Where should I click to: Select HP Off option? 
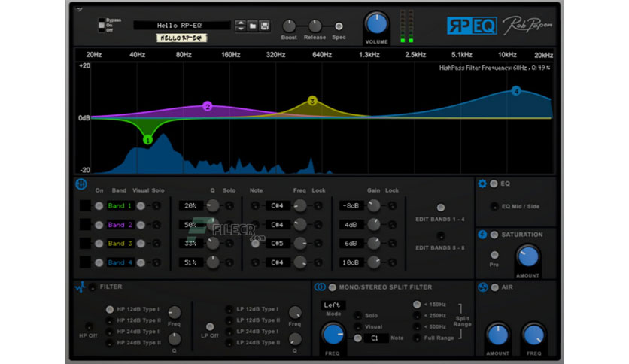pos(89,326)
